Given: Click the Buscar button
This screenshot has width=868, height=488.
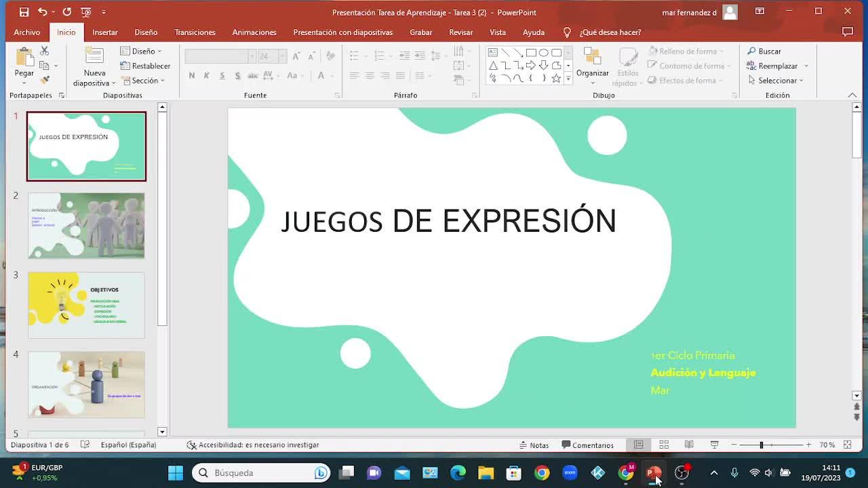Looking at the screenshot, I should tap(764, 52).
